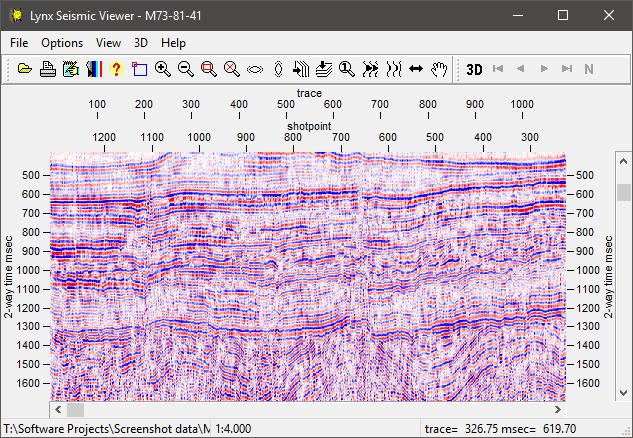Click the 3D toolbar button
The width and height of the screenshot is (633, 438).
pos(474,69)
